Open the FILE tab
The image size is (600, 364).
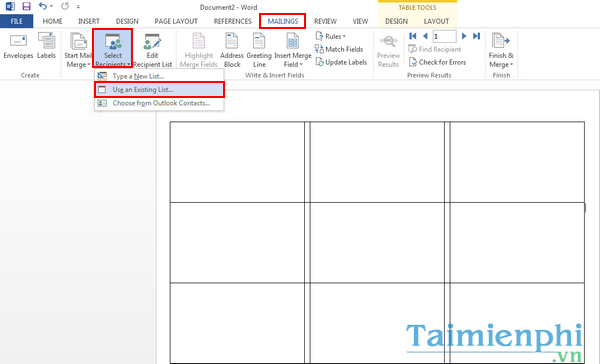(x=16, y=21)
